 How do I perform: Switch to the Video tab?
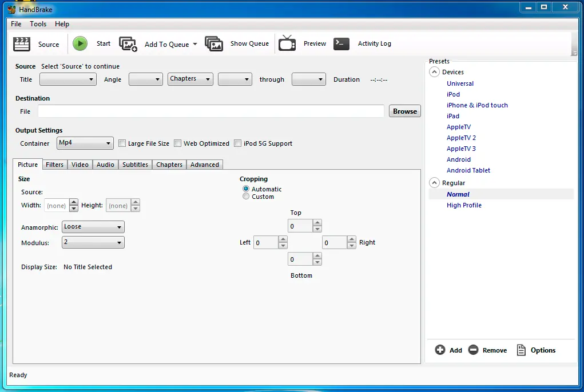click(x=80, y=165)
